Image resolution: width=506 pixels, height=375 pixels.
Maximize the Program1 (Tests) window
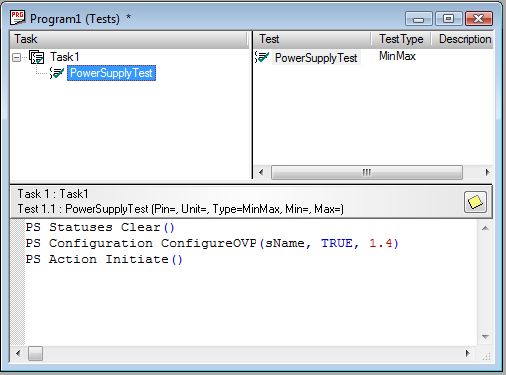(448, 19)
